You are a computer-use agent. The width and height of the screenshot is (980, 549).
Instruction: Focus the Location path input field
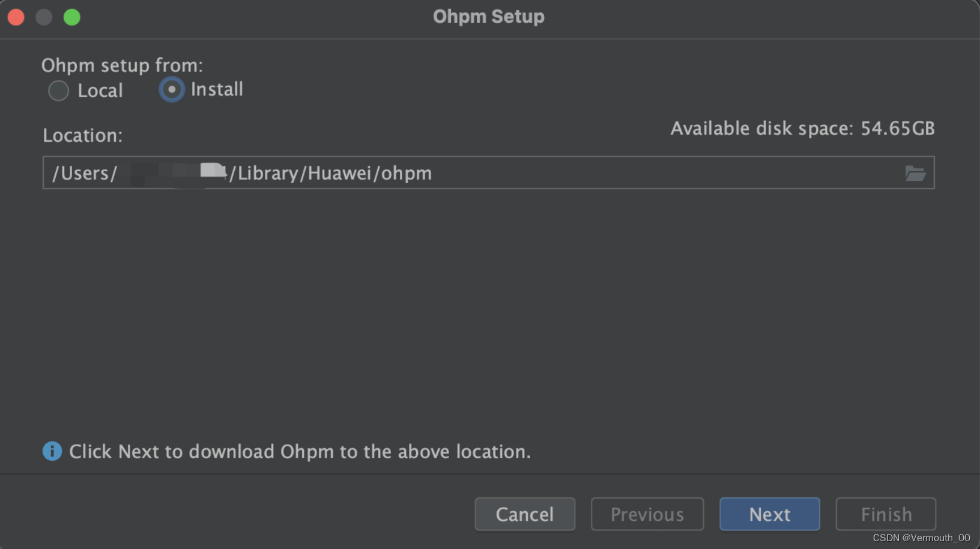click(x=488, y=173)
